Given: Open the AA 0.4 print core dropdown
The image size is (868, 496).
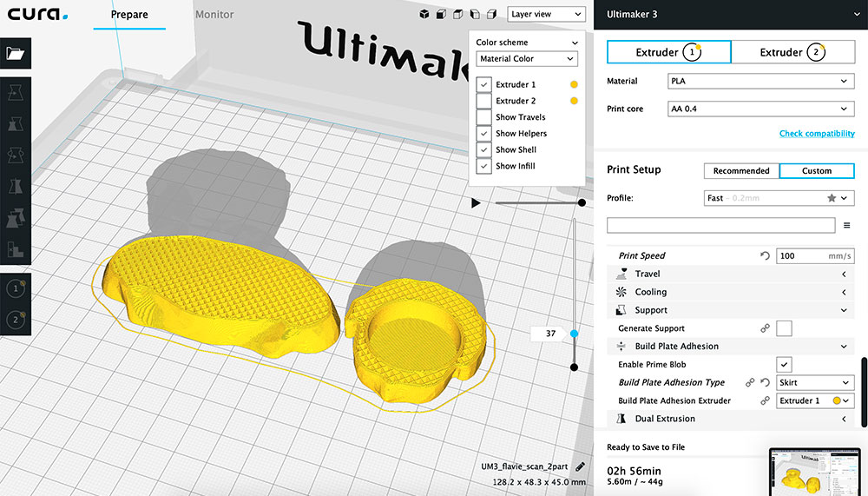Looking at the screenshot, I should [x=760, y=109].
